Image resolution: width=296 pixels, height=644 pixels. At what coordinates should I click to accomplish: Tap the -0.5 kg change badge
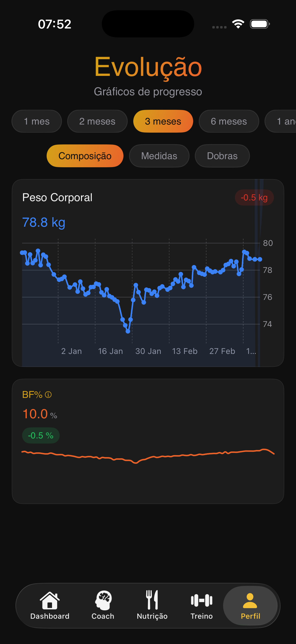point(254,197)
